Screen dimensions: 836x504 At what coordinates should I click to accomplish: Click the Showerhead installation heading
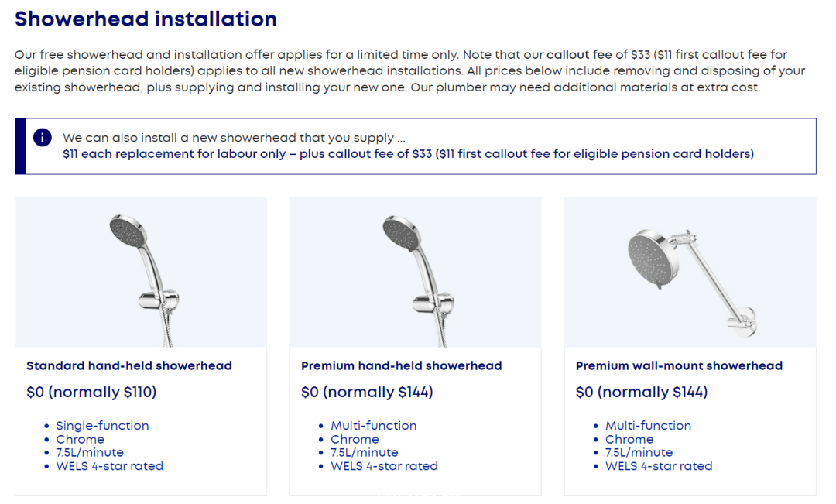point(146,19)
